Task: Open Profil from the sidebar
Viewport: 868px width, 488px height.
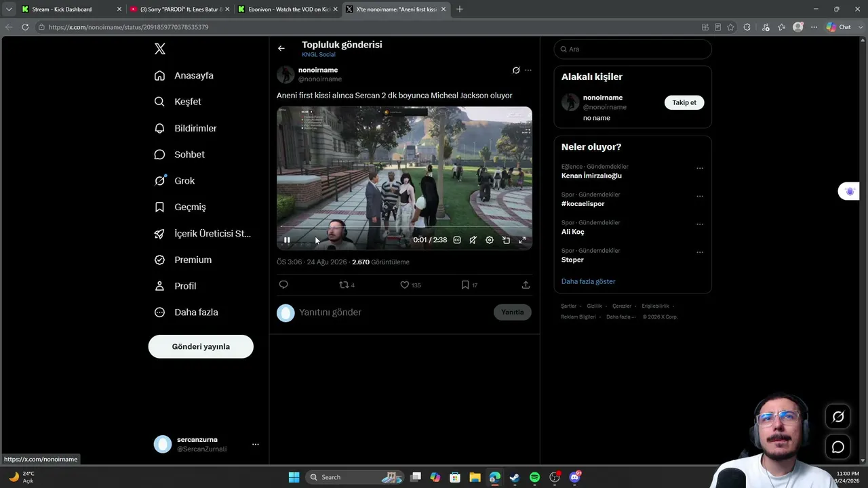Action: pyautogui.click(x=175, y=286)
